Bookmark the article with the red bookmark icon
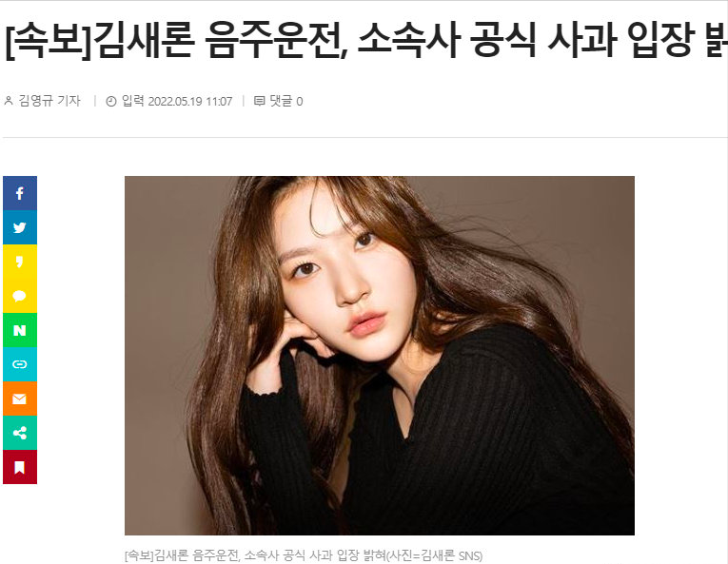The width and height of the screenshot is (728, 564). pos(20,467)
